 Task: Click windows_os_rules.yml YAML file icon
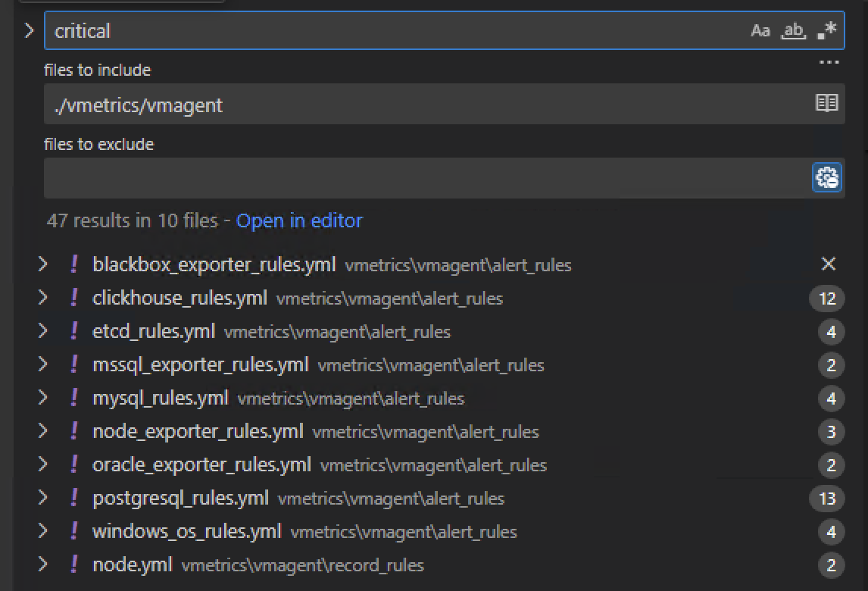(x=73, y=531)
